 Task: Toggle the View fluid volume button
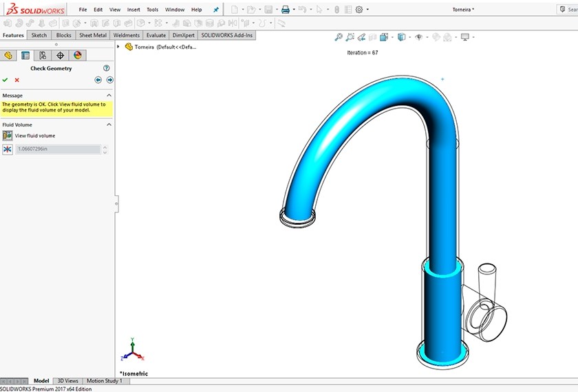click(8, 135)
